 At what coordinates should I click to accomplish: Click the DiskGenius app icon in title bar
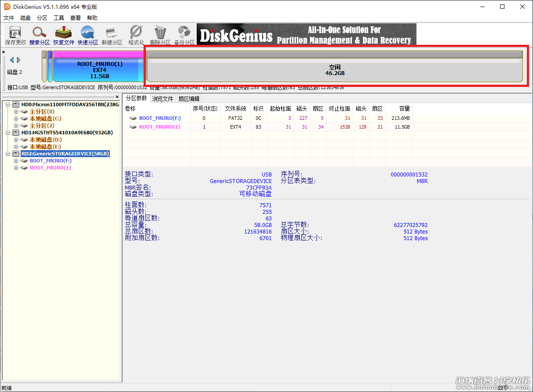pos(7,7)
